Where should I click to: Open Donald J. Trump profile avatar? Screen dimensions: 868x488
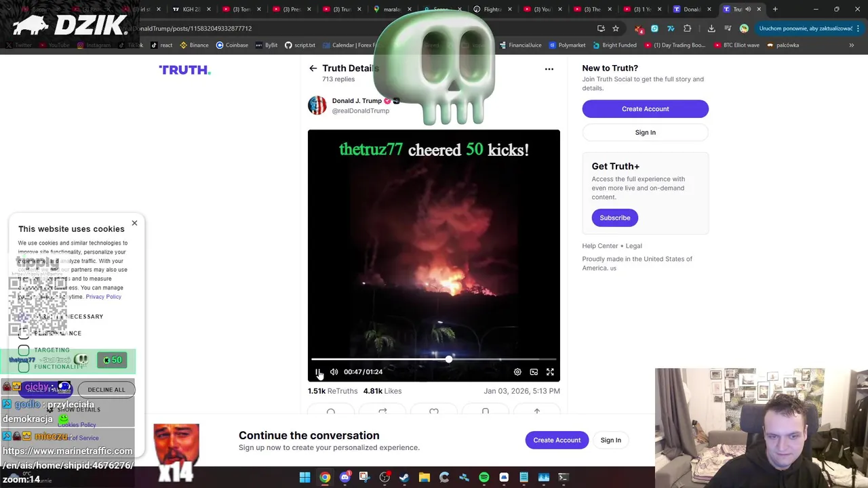[317, 105]
